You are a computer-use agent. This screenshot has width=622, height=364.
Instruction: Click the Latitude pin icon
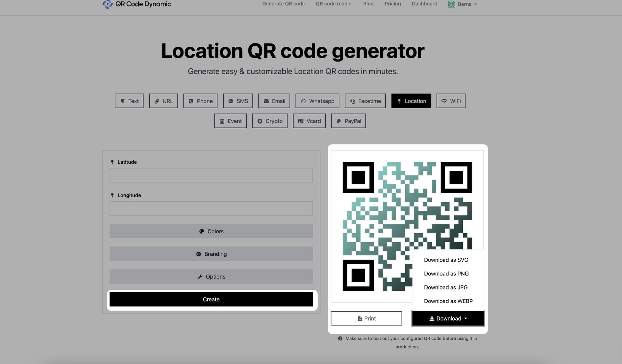pos(112,162)
